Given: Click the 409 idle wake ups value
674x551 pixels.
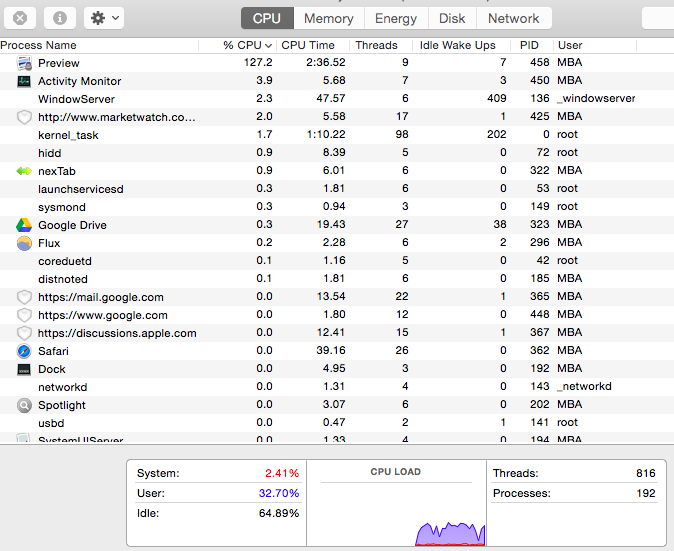Looking at the screenshot, I should [496, 98].
